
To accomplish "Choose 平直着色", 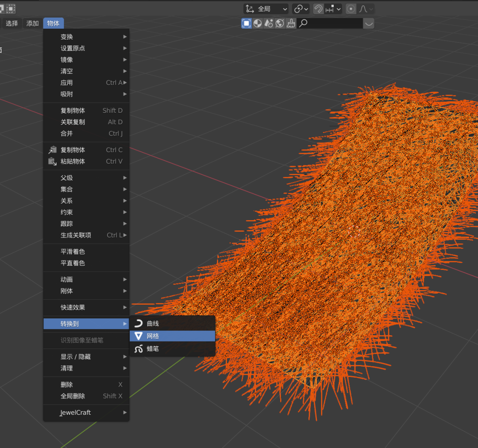I will (x=86, y=263).
